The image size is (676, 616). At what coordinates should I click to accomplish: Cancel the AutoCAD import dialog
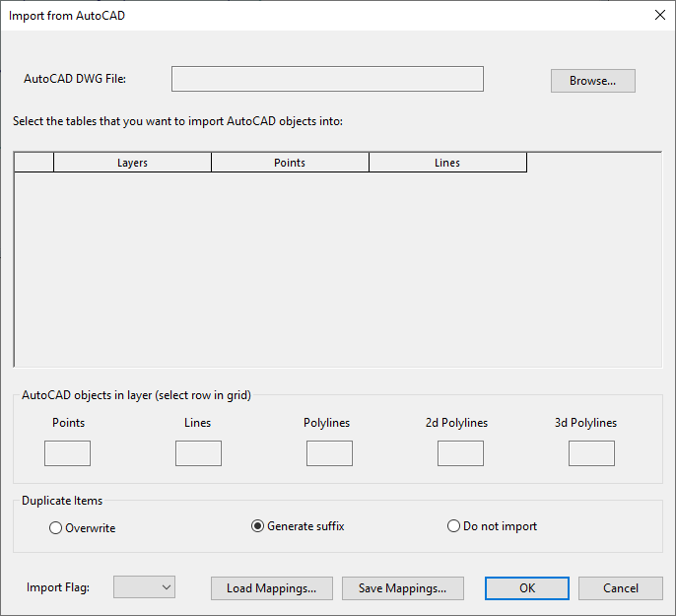[621, 588]
